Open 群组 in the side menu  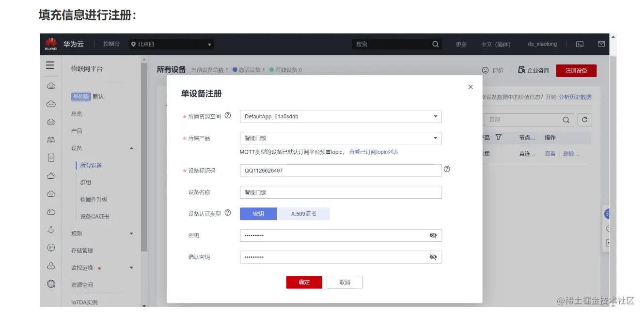[86, 182]
